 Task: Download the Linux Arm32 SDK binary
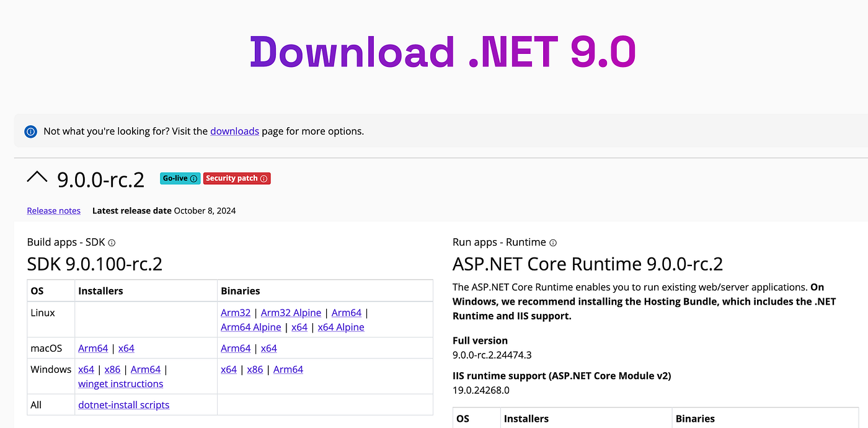click(236, 313)
